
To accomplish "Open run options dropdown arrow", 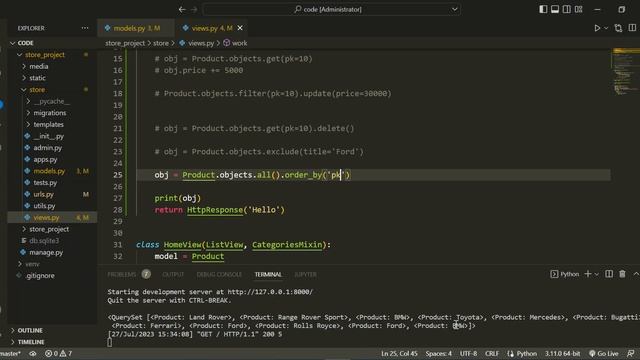I will pyautogui.click(x=606, y=28).
